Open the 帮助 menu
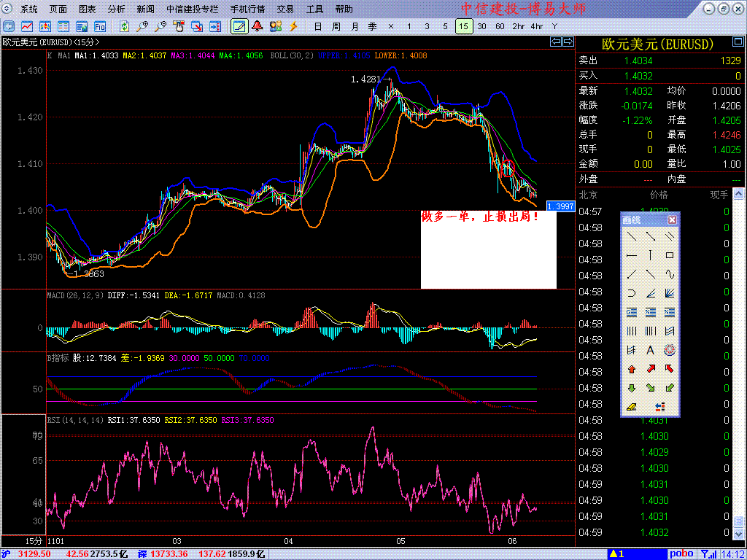Viewport: 747px width, 560px height. click(x=344, y=9)
